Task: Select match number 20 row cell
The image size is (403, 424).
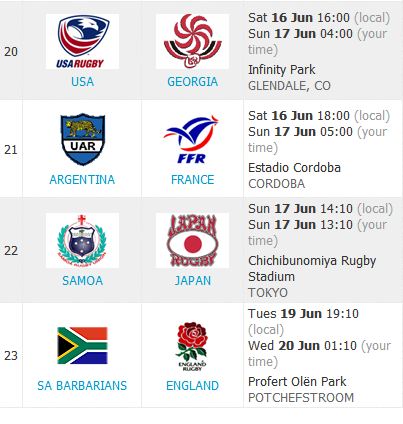Action: pos(11,52)
